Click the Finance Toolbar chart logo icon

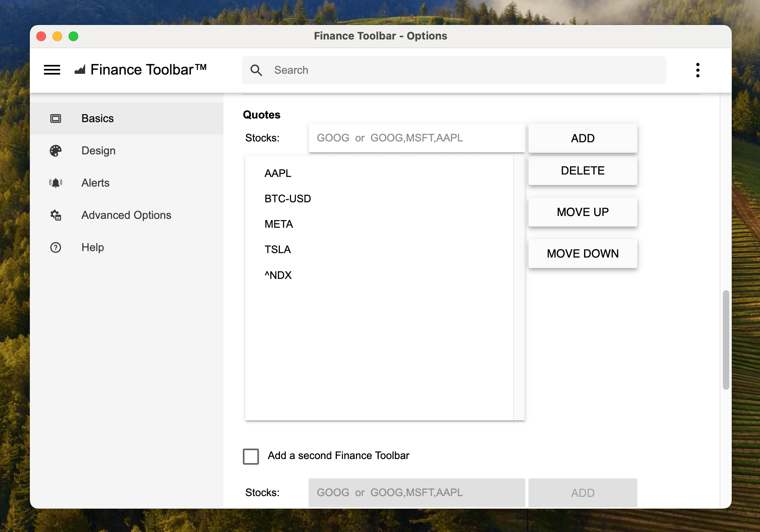(80, 70)
